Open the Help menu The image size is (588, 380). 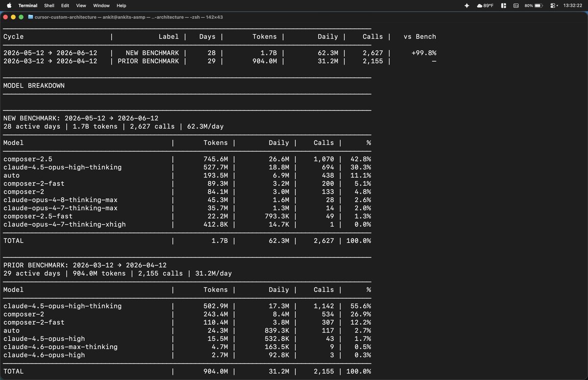pyautogui.click(x=122, y=5)
